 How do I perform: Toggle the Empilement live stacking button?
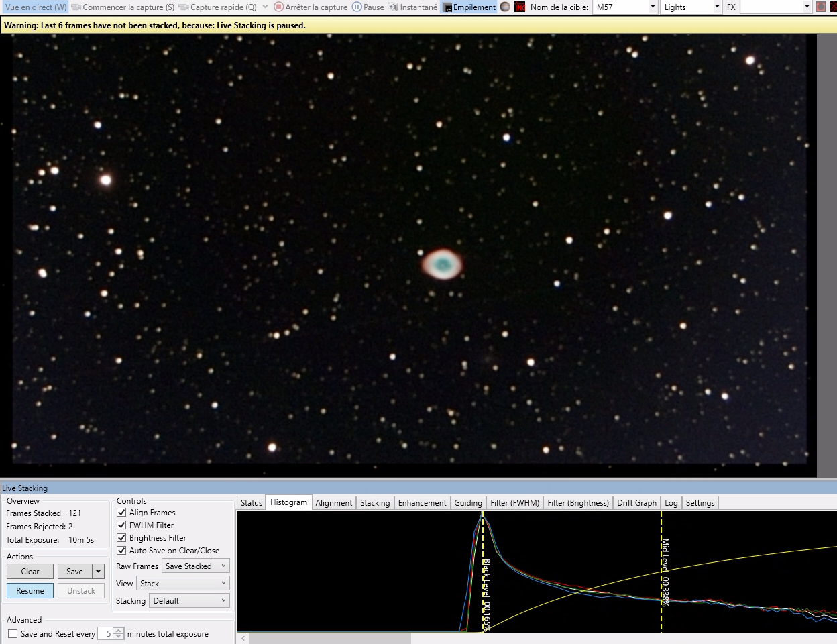[469, 7]
